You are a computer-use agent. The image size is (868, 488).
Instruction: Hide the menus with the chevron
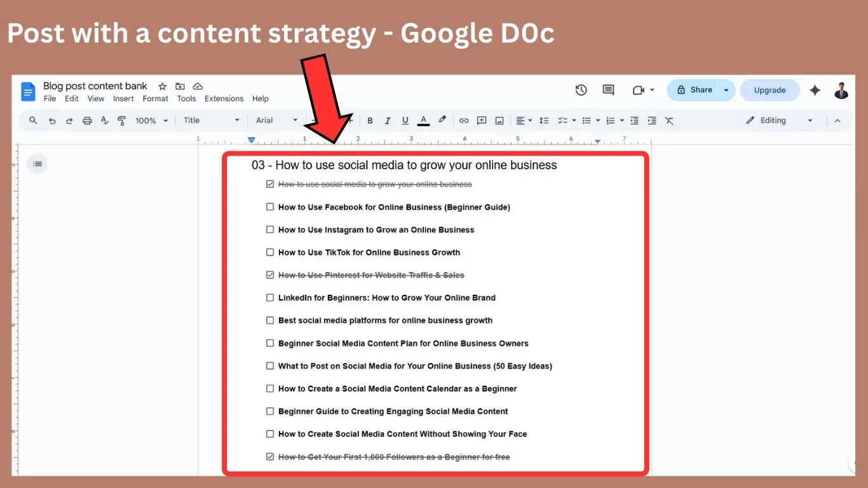[x=837, y=121]
